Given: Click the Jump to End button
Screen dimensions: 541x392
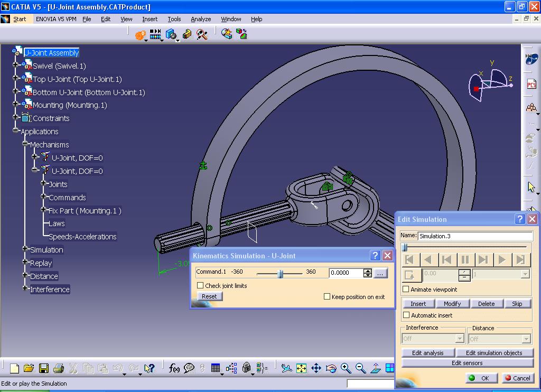Looking at the screenshot, I should pyautogui.click(x=520, y=259).
